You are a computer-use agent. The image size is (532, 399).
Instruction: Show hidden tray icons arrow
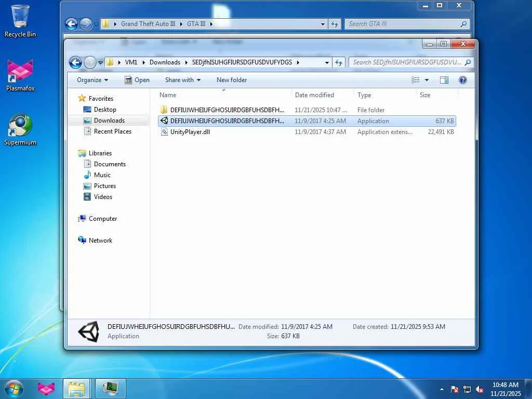coord(442,389)
